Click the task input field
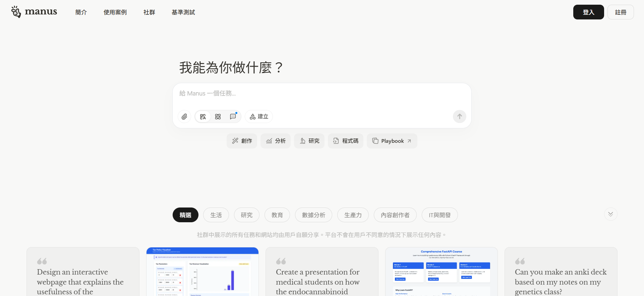 [322, 94]
